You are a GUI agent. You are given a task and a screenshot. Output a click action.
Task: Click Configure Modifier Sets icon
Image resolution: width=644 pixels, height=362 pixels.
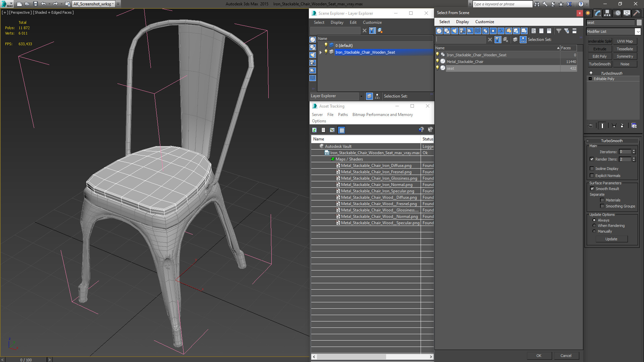point(634,126)
